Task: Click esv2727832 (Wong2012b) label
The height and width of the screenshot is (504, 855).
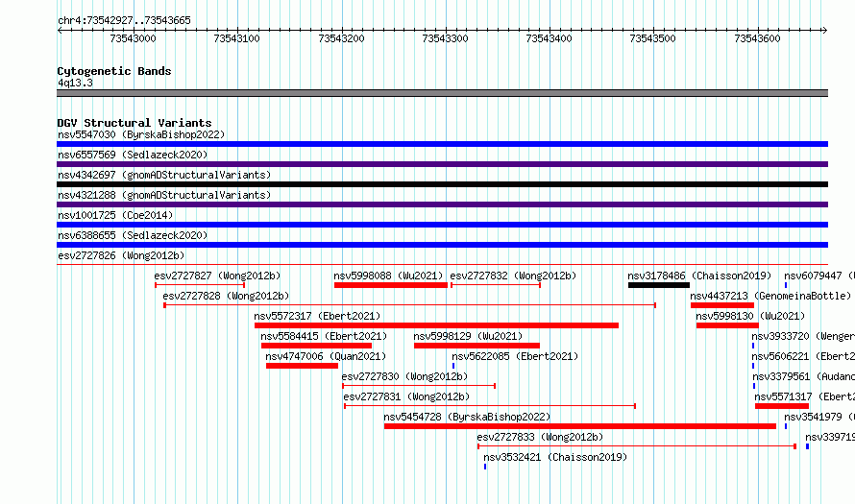Action: pos(513,276)
